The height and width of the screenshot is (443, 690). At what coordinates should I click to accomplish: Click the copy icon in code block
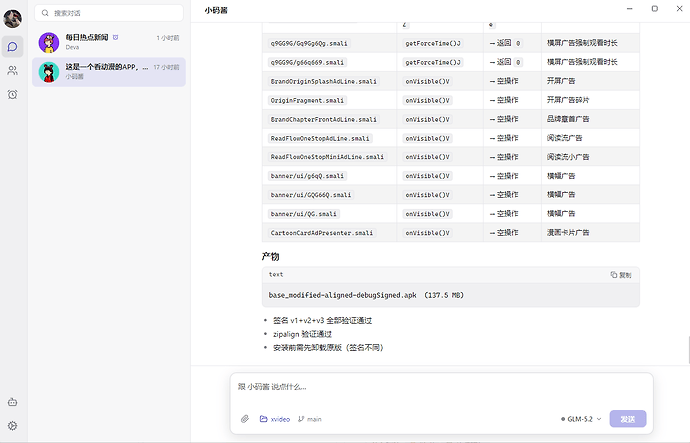(x=613, y=275)
